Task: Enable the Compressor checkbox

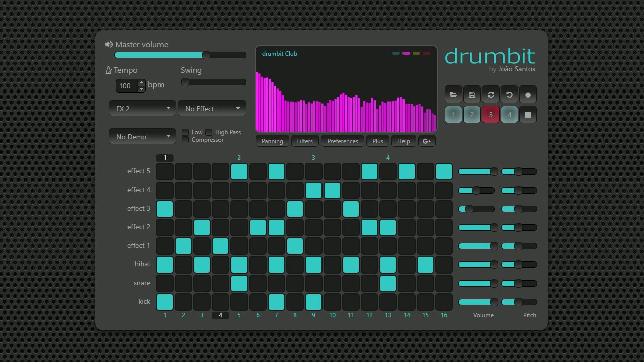Action: point(185,140)
